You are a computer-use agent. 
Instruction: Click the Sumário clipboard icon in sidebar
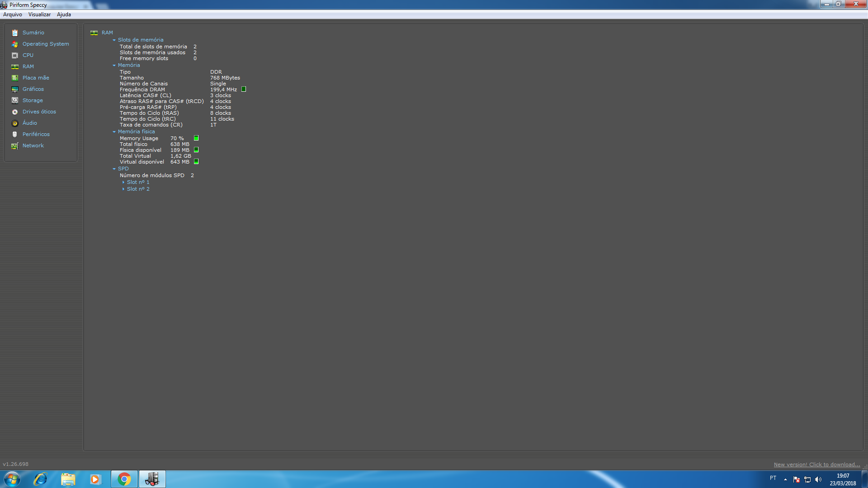[x=15, y=33]
